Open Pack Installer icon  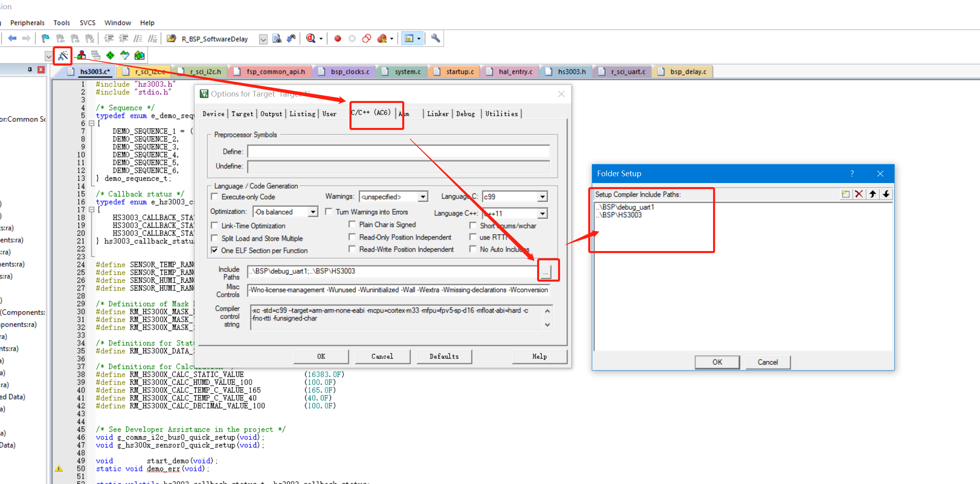tap(139, 55)
